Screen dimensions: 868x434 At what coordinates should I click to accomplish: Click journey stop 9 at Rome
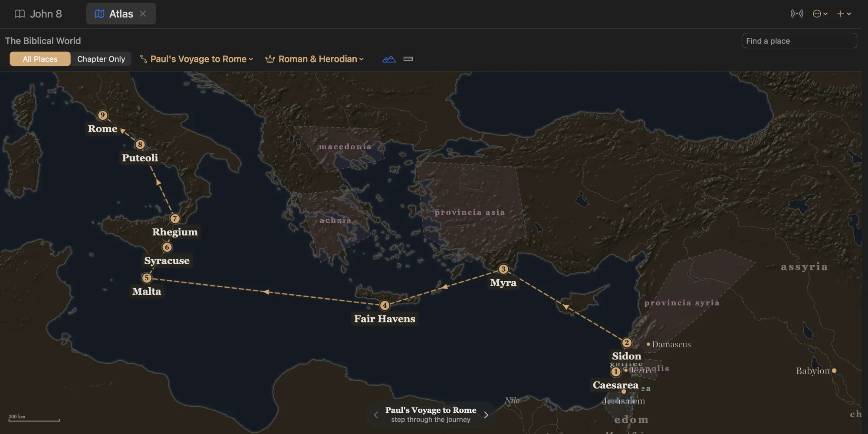pyautogui.click(x=102, y=115)
